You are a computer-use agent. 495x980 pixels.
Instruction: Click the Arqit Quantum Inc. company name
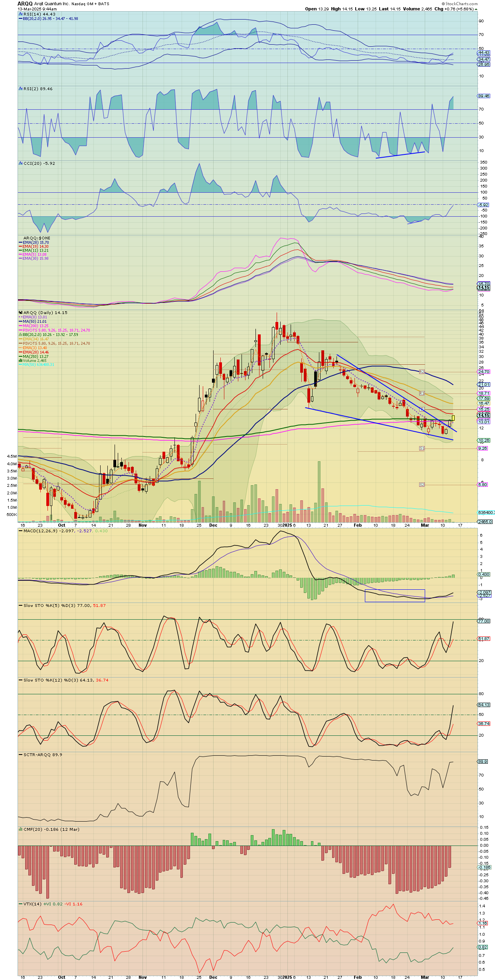point(52,4)
